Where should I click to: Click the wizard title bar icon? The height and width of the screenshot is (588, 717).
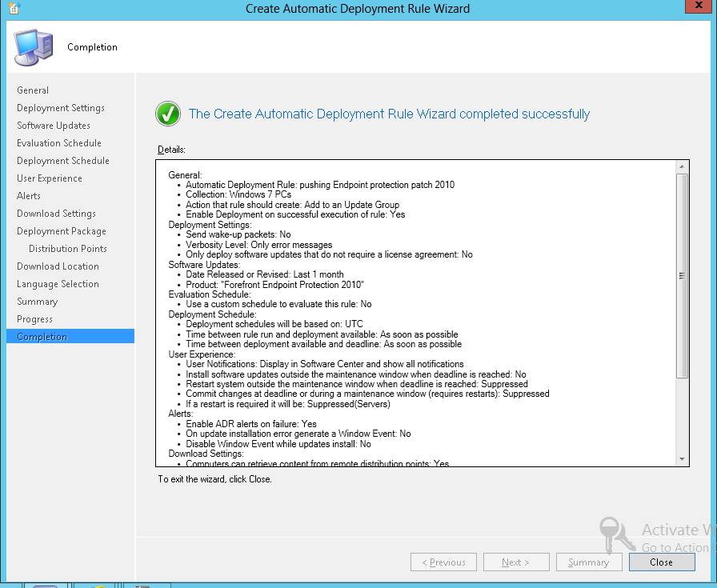point(14,8)
